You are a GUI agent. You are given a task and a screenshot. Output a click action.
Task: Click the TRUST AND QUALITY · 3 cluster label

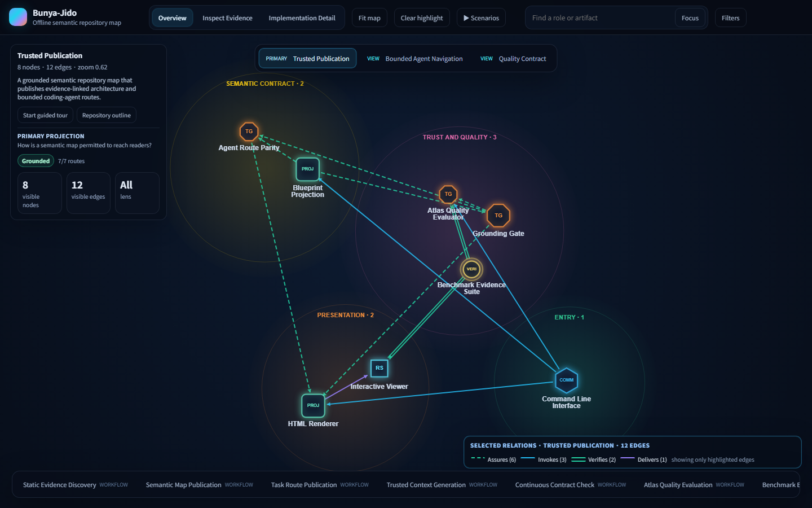pyautogui.click(x=460, y=137)
